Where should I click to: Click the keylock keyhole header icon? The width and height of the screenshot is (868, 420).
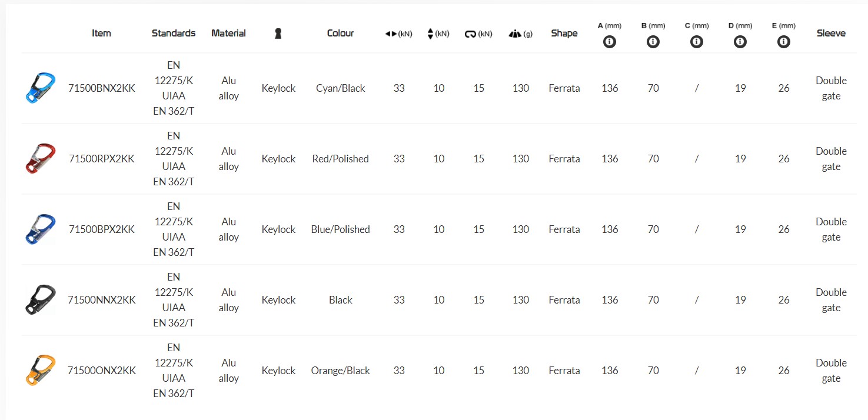(278, 34)
